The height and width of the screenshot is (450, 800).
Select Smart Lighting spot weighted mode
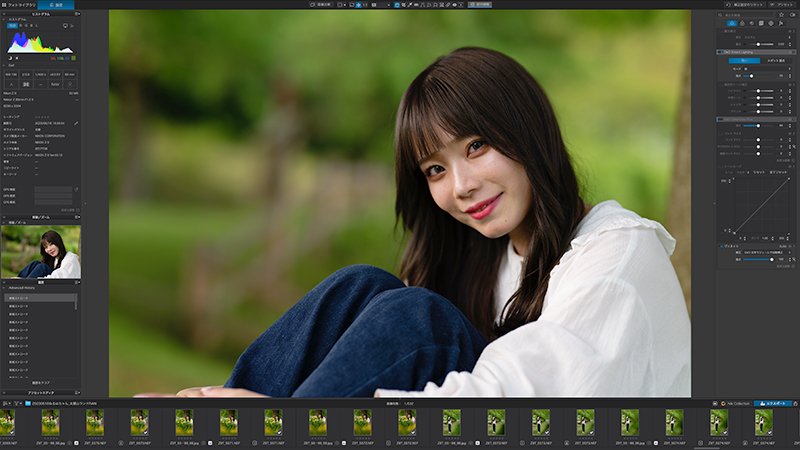777,61
